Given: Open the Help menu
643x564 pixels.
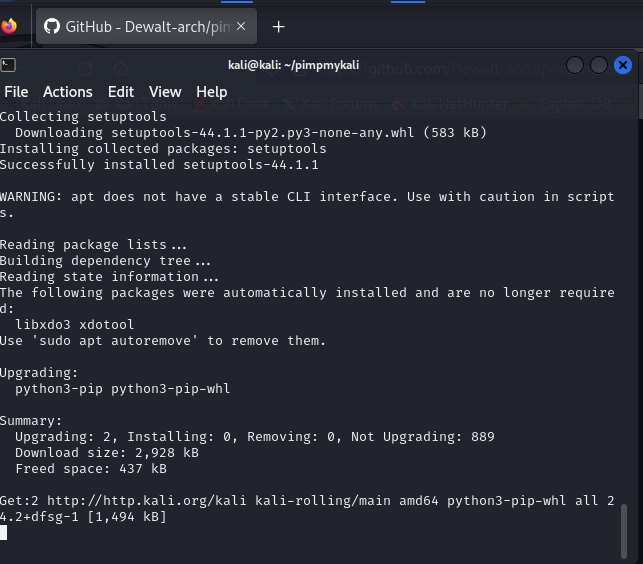Looking at the screenshot, I should pos(212,92).
